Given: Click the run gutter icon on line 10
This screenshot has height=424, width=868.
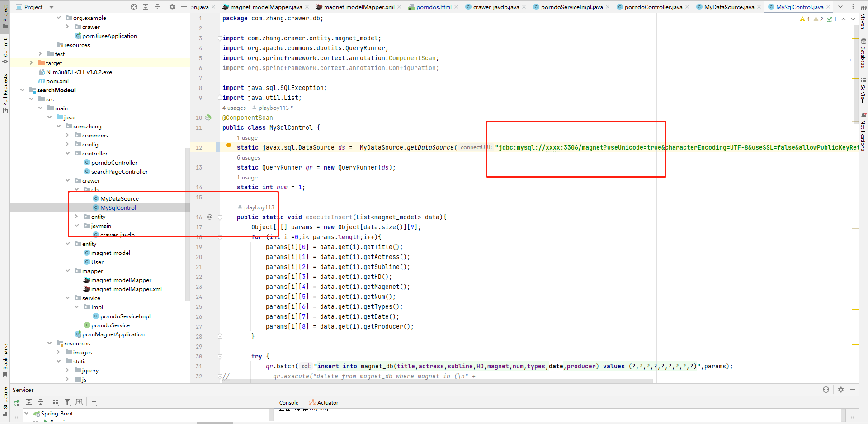Looking at the screenshot, I should pos(208,117).
